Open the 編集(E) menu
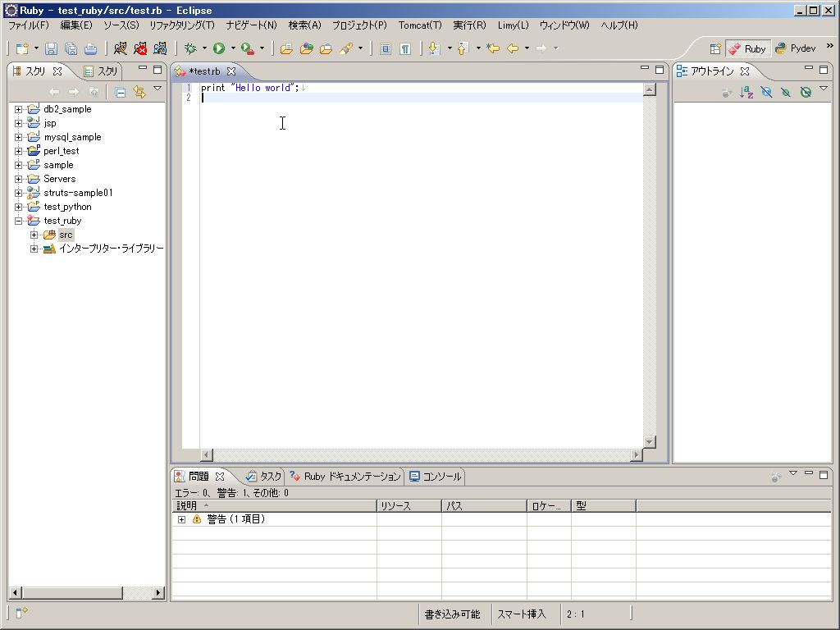The height and width of the screenshot is (630, 840). 76,25
